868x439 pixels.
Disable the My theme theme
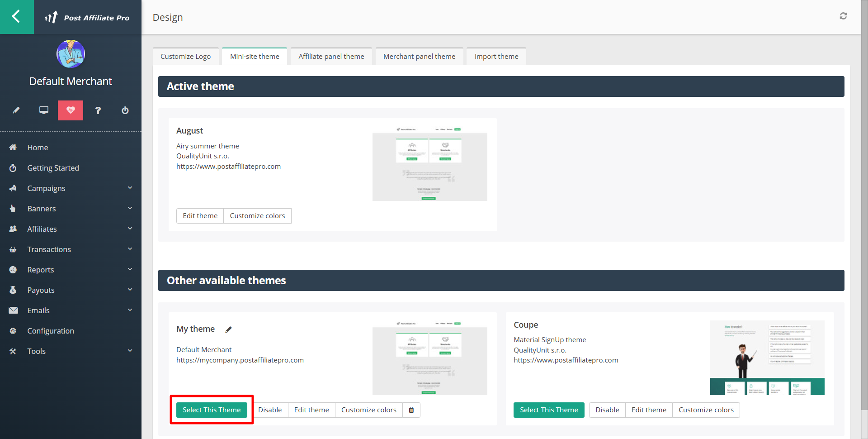point(270,410)
